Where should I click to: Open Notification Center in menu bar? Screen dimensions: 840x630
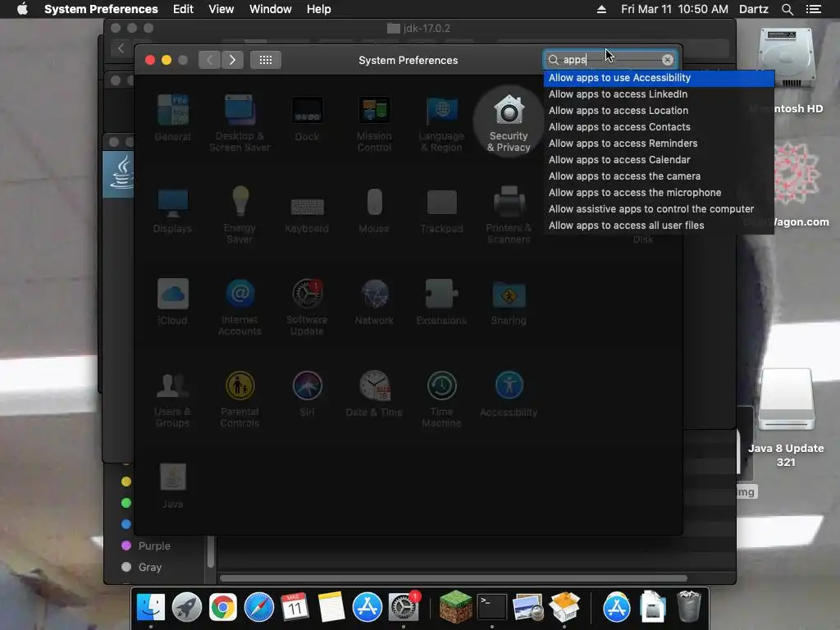coord(814,9)
